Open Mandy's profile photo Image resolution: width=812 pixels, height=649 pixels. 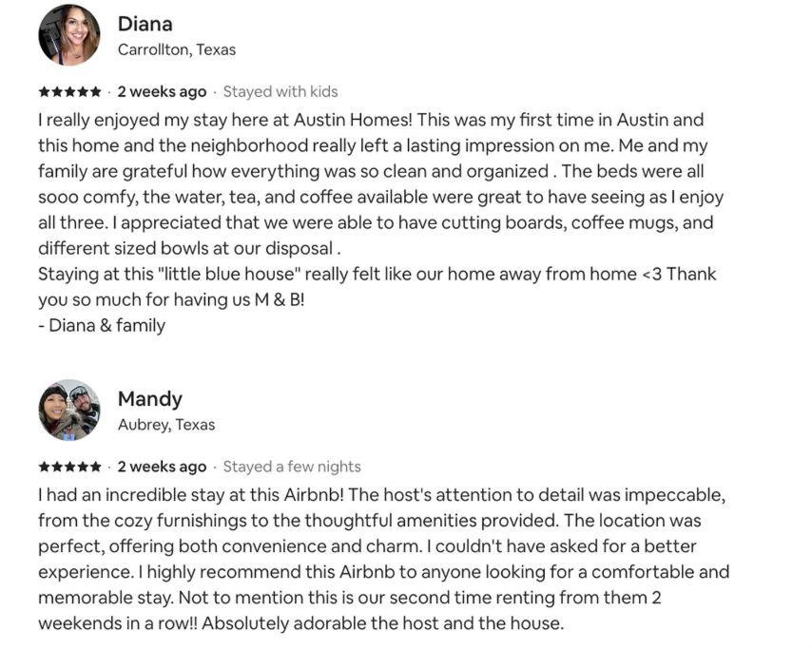pos(69,410)
